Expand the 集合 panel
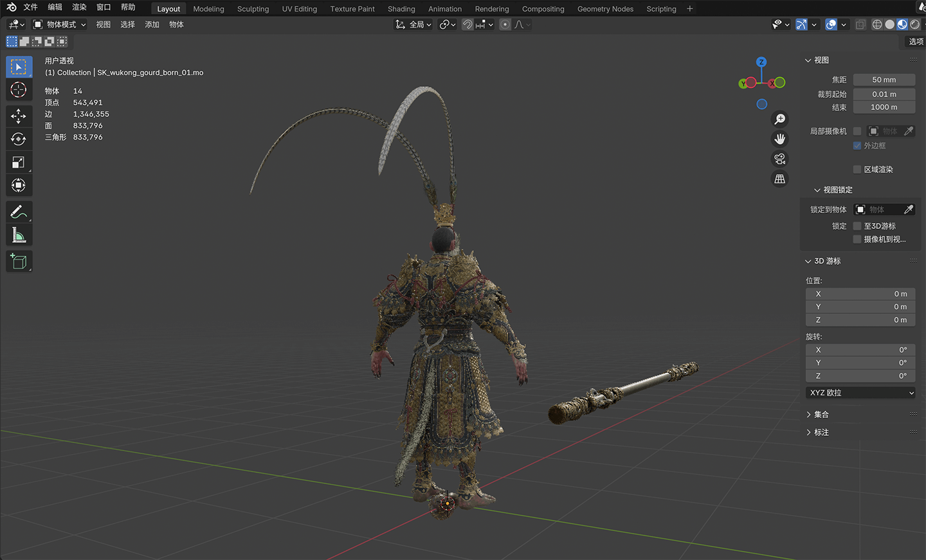 click(x=821, y=415)
